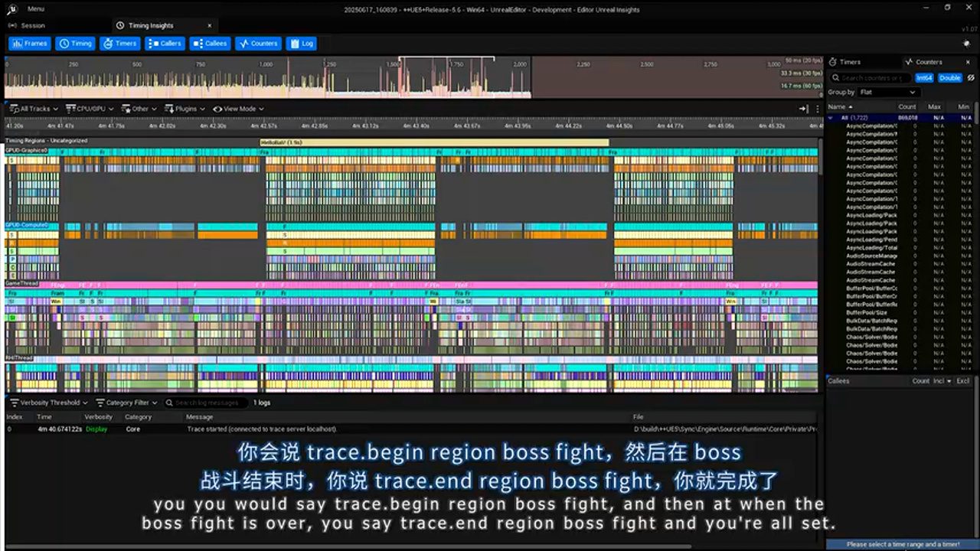Viewport: 980px width, 551px height.
Task: Click the Search log messages field
Action: tap(205, 402)
